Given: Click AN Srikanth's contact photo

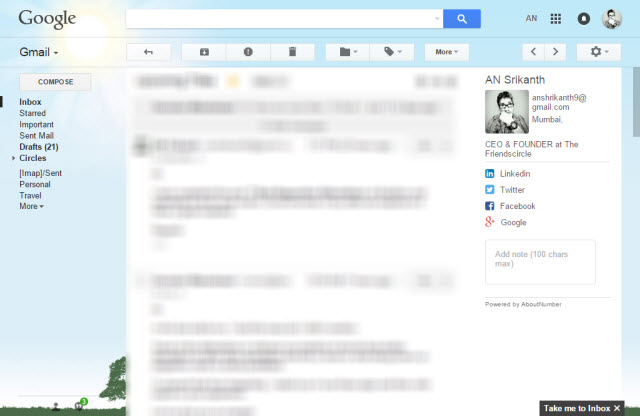Looking at the screenshot, I should click(507, 112).
